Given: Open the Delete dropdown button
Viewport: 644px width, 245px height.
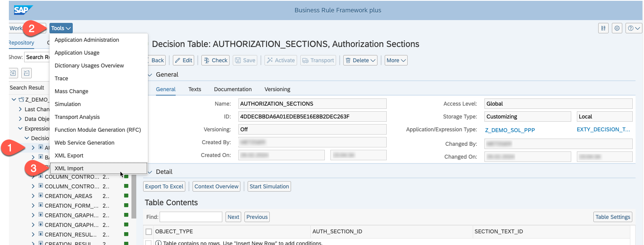Looking at the screenshot, I should coord(360,60).
